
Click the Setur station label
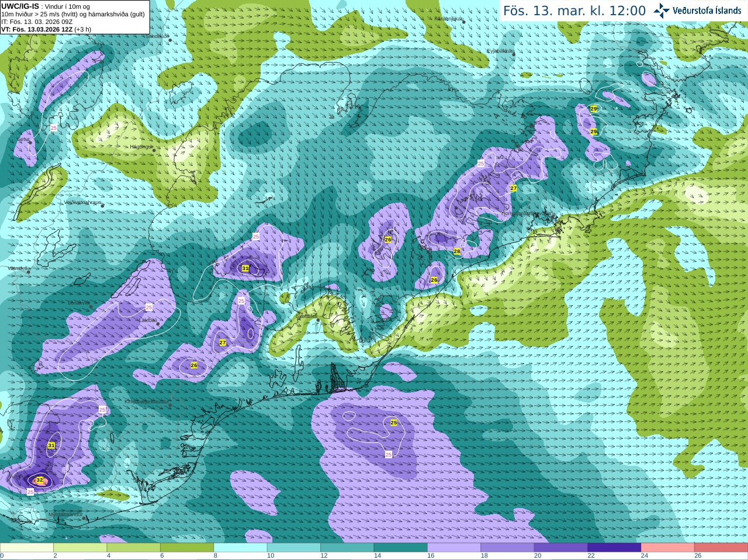click(x=23, y=140)
